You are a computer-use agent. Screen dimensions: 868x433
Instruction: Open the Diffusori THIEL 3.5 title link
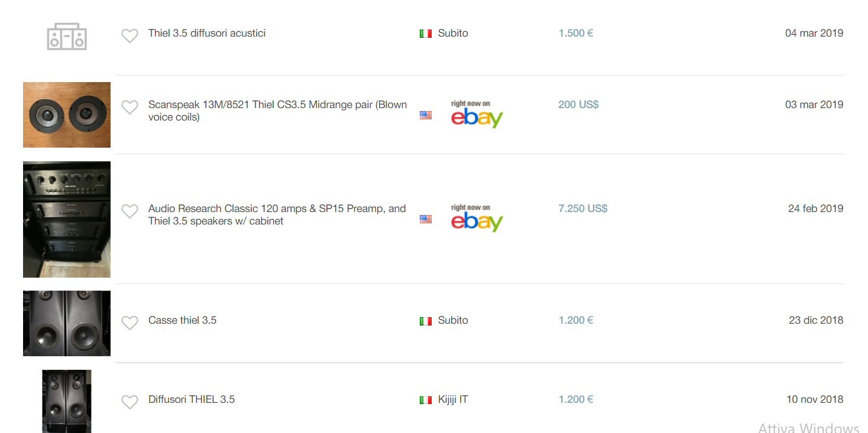click(x=192, y=399)
